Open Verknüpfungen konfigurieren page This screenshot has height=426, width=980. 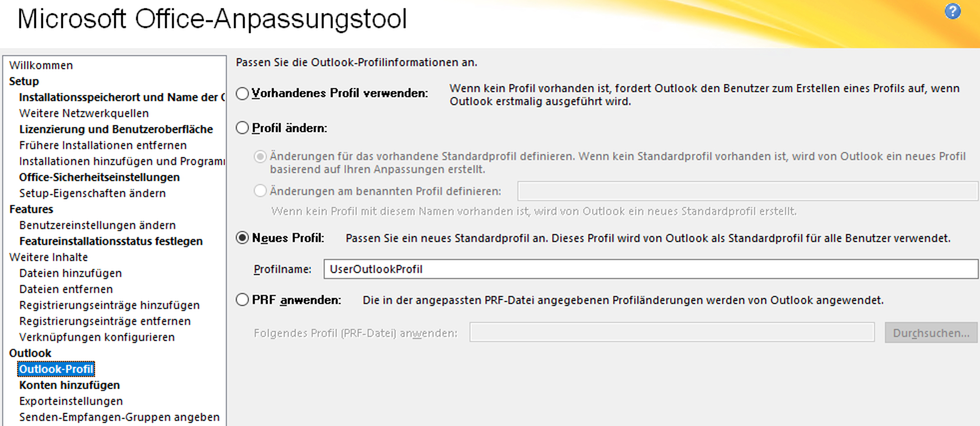(x=97, y=337)
